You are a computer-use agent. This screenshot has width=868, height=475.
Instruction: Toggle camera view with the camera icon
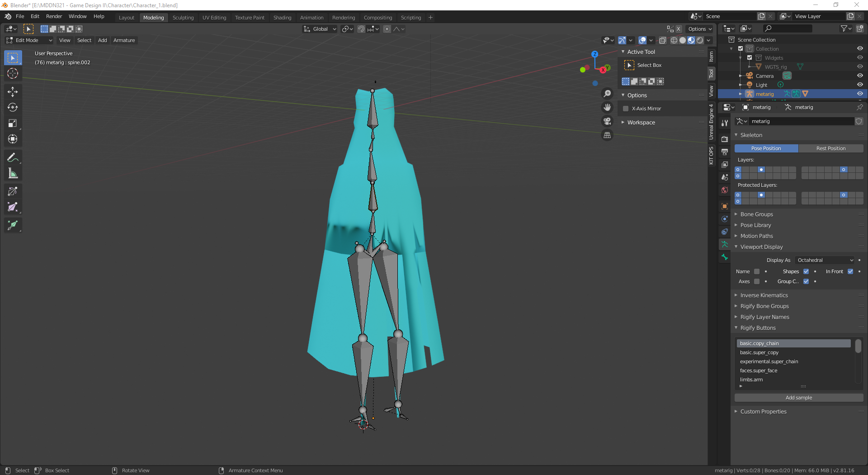tap(607, 121)
